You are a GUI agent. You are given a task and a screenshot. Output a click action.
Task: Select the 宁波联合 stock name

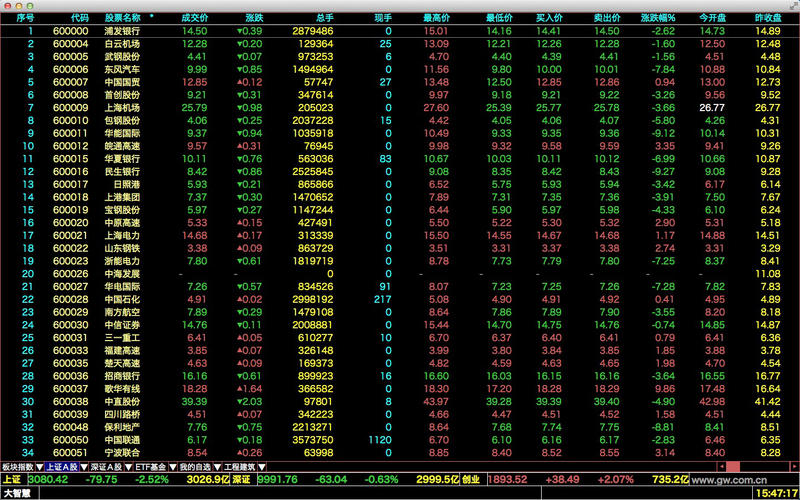point(122,452)
